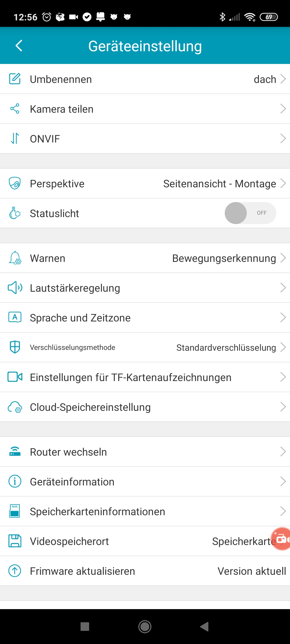Tap the Warnen bell icon
Viewport: 290px width, 644px height.
point(15,258)
